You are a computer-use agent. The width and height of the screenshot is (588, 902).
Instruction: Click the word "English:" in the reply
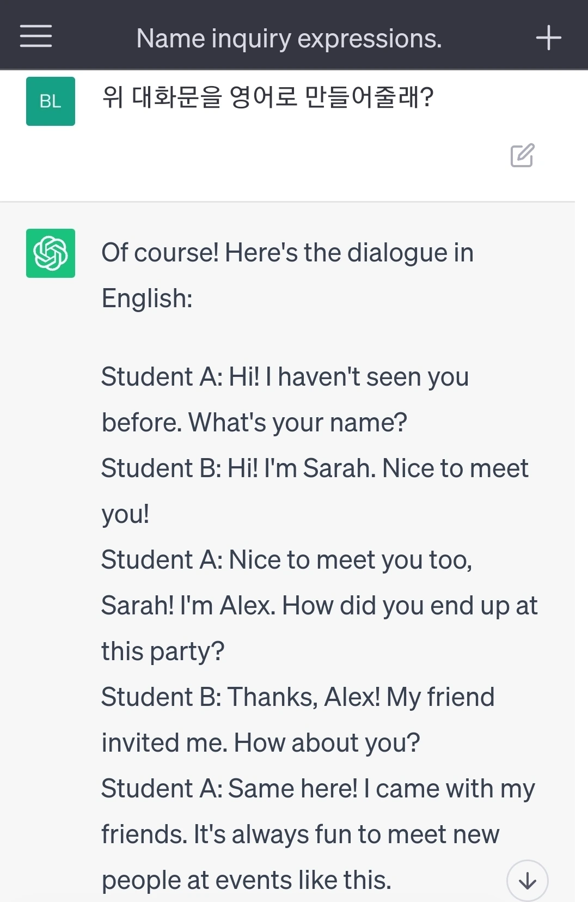(x=147, y=298)
